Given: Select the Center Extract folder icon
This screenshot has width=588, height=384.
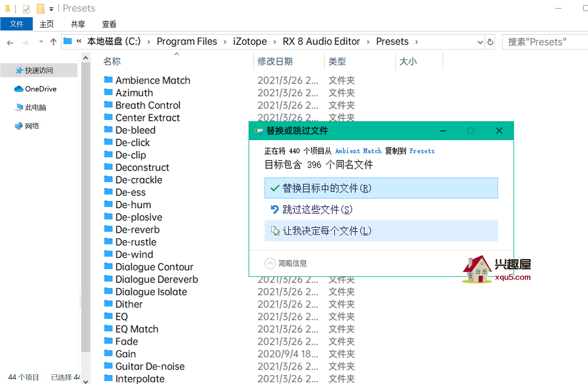Looking at the screenshot, I should [x=108, y=117].
